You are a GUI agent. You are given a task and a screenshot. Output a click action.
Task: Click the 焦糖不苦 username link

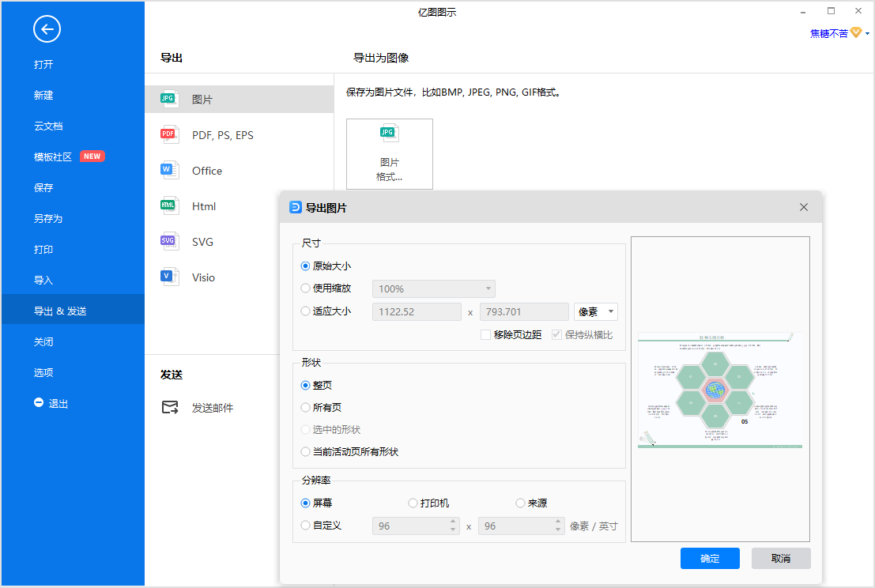[828, 33]
